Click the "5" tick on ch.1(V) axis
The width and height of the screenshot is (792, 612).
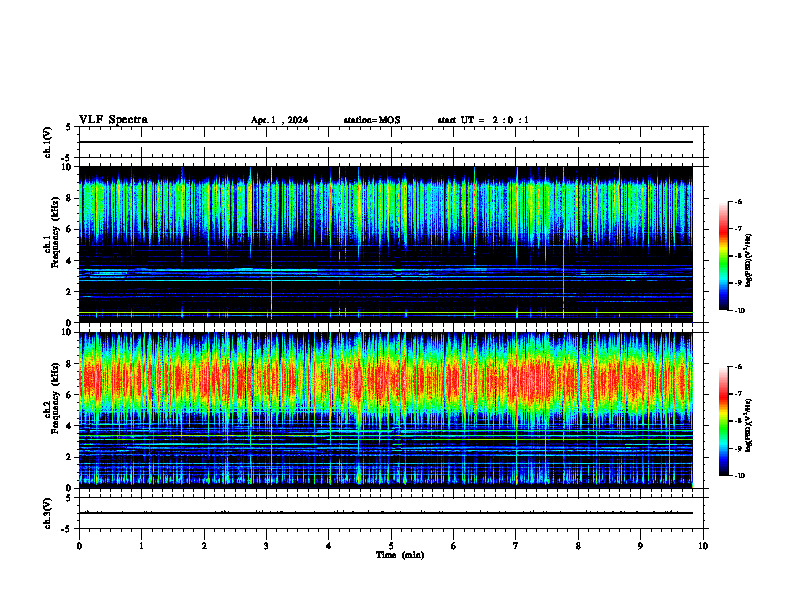point(68,127)
